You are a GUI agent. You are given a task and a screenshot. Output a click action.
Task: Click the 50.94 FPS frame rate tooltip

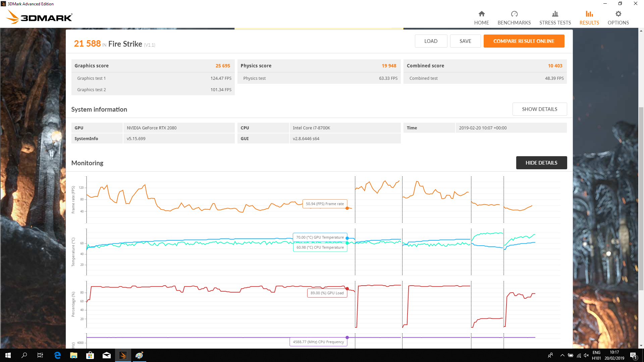(325, 204)
